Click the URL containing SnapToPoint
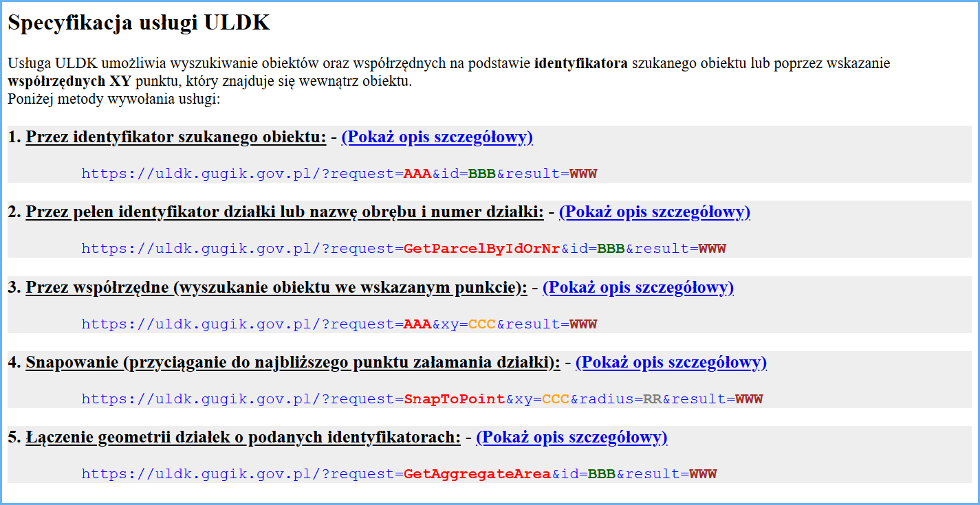Screen dimensions: 980x505 point(422,399)
